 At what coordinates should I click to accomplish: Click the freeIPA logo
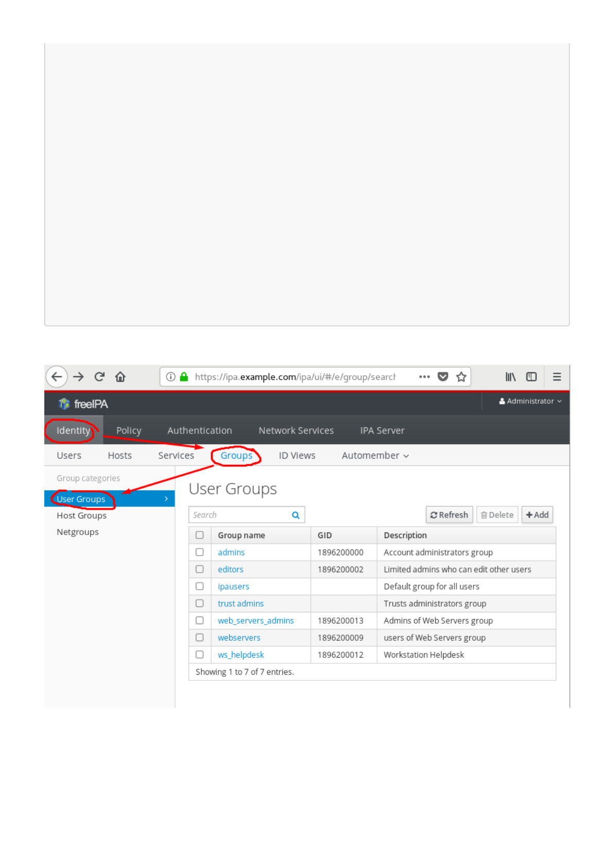click(83, 404)
